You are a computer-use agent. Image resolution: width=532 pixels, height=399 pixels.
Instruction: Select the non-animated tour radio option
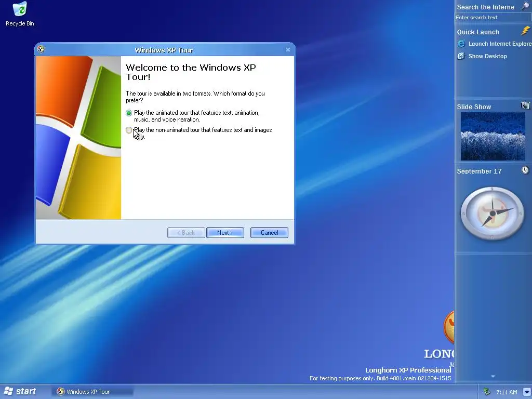[x=129, y=130]
